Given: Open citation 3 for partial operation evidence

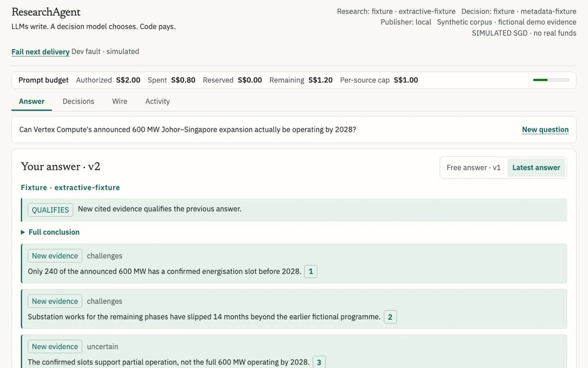Looking at the screenshot, I should point(319,362).
